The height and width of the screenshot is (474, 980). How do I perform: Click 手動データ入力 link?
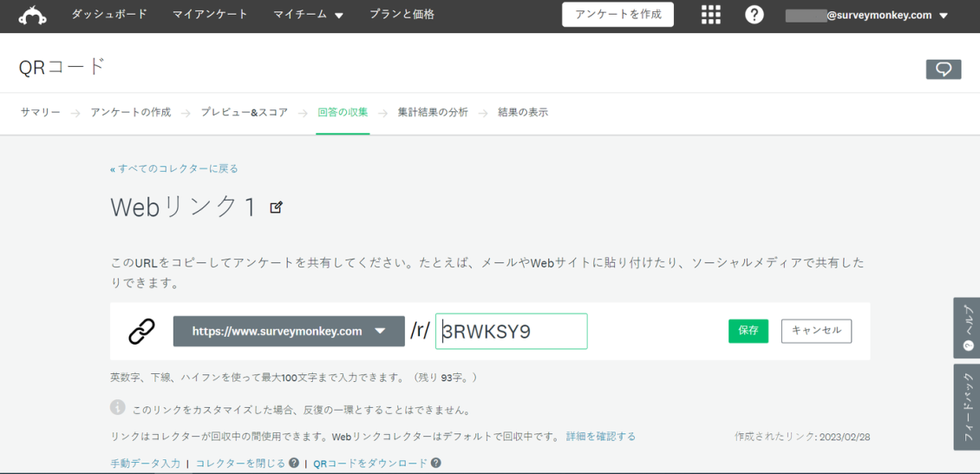tap(145, 464)
